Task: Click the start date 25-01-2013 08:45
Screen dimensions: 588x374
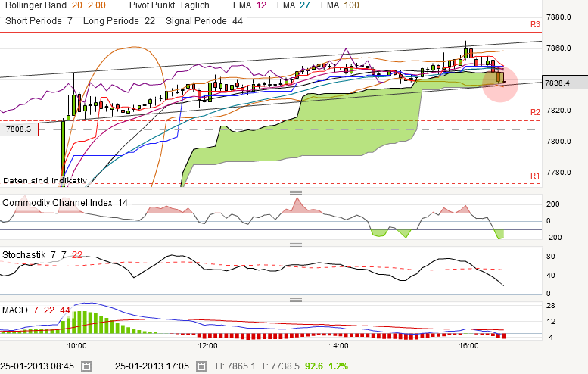Action: click(x=37, y=366)
